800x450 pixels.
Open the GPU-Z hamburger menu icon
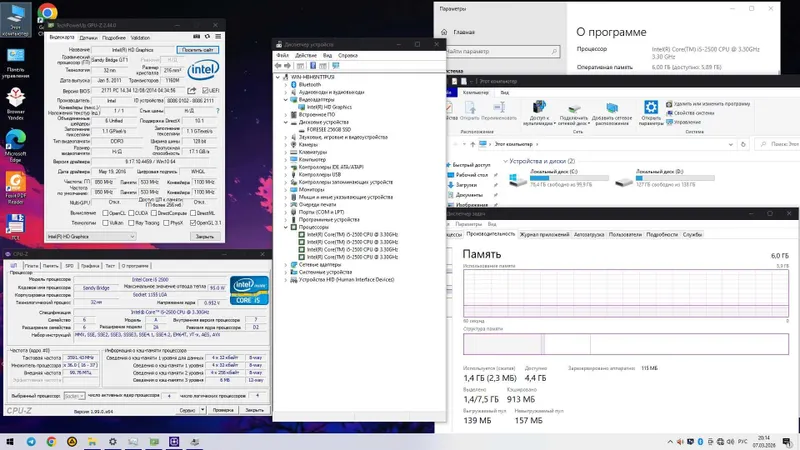[x=218, y=37]
